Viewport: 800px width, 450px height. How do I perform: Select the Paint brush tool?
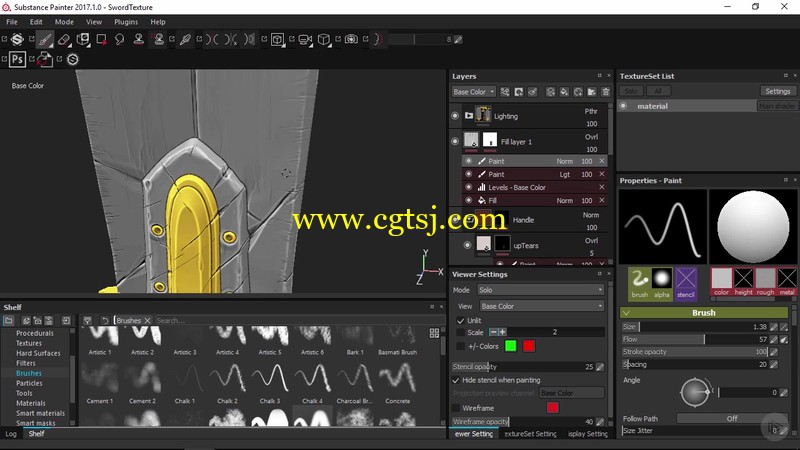45,39
